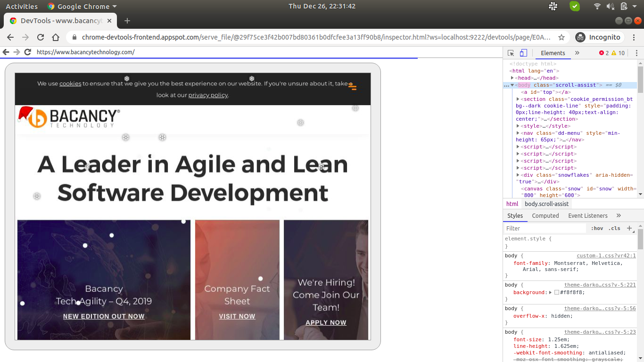Expand the div snowflakes node
This screenshot has width=644, height=362.
[518, 175]
